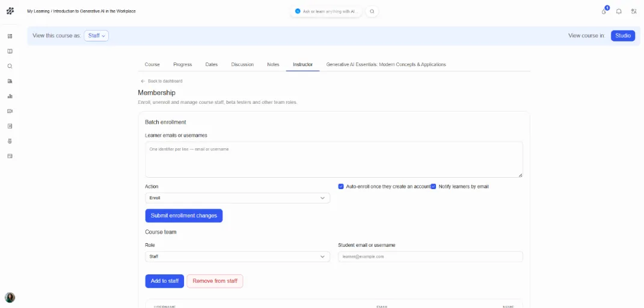The image size is (644, 308).
Task: Click the Learner emails or usernames textarea
Action: point(334,160)
